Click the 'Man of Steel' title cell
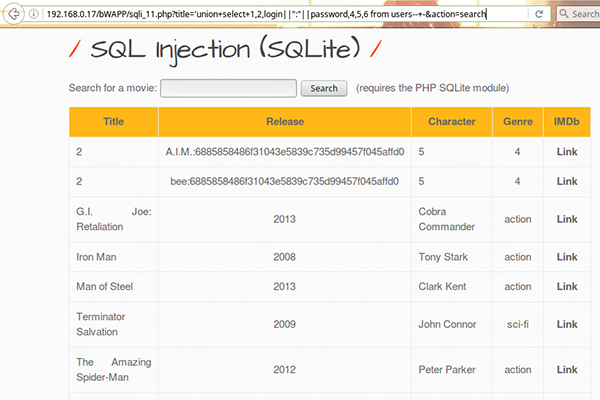Screen dimensions: 600x400 point(114,287)
